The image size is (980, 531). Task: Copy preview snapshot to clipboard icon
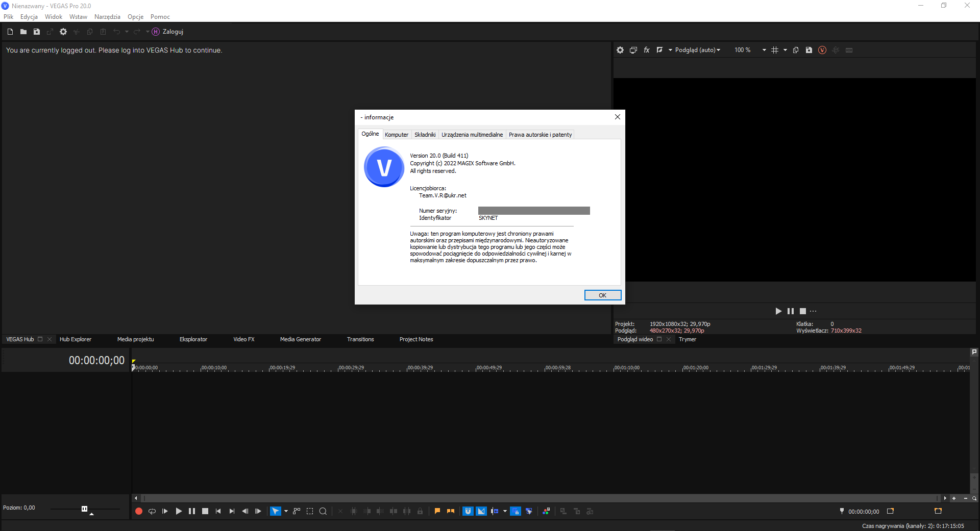(x=796, y=50)
